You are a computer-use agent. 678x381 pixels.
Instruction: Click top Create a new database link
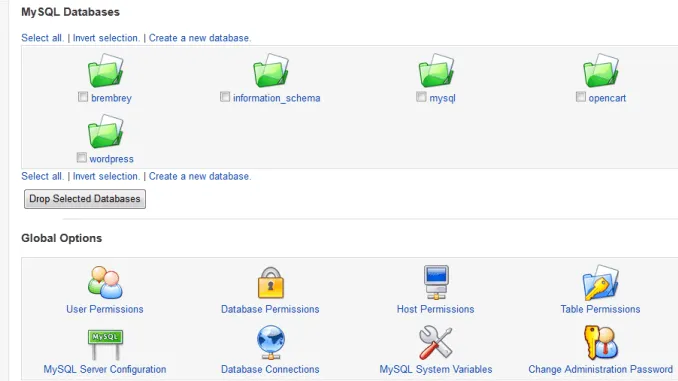point(200,38)
